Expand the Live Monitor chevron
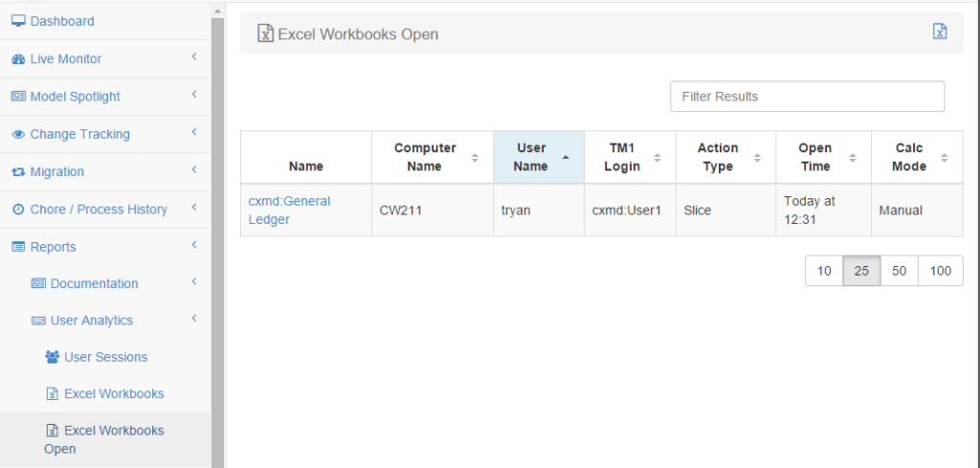Screen dimensions: 980x468 point(193,58)
